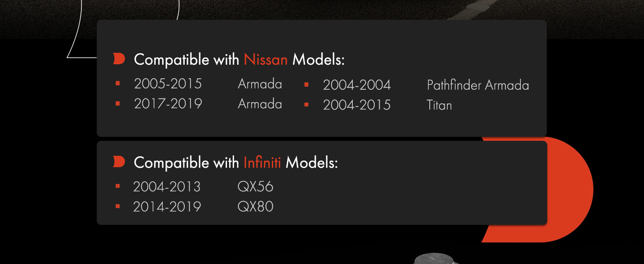Click the red D-shaped icon beside Nissan heading
Screen dimensions: 644x264
(119, 59)
